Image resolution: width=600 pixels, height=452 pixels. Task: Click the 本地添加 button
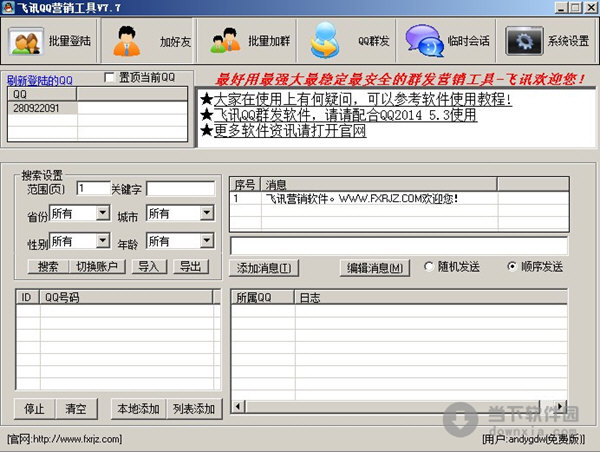coord(139,409)
